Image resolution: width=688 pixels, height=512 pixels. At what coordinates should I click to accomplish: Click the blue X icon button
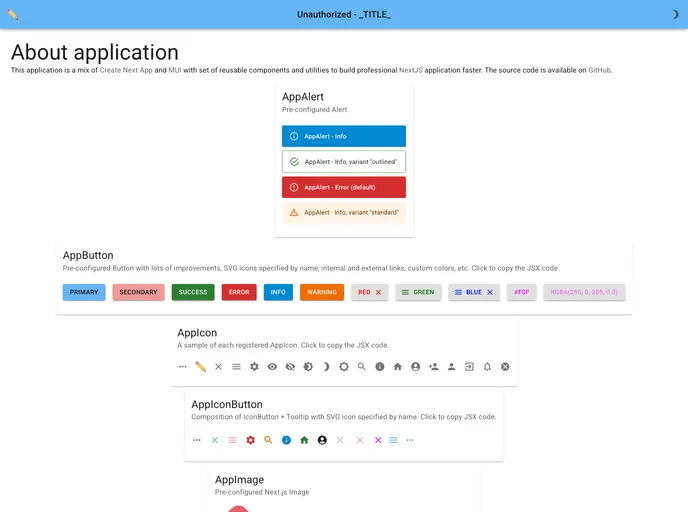215,440
